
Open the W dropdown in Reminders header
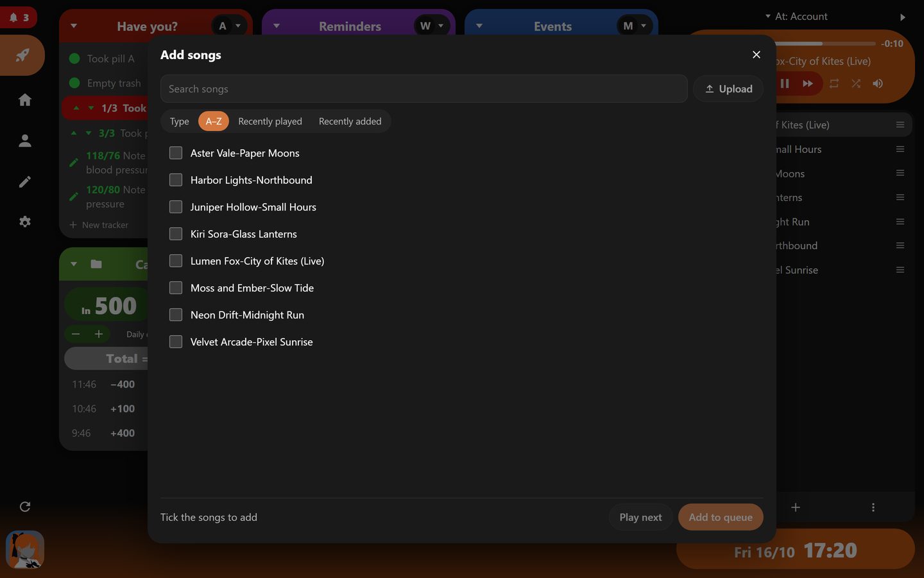tap(432, 26)
